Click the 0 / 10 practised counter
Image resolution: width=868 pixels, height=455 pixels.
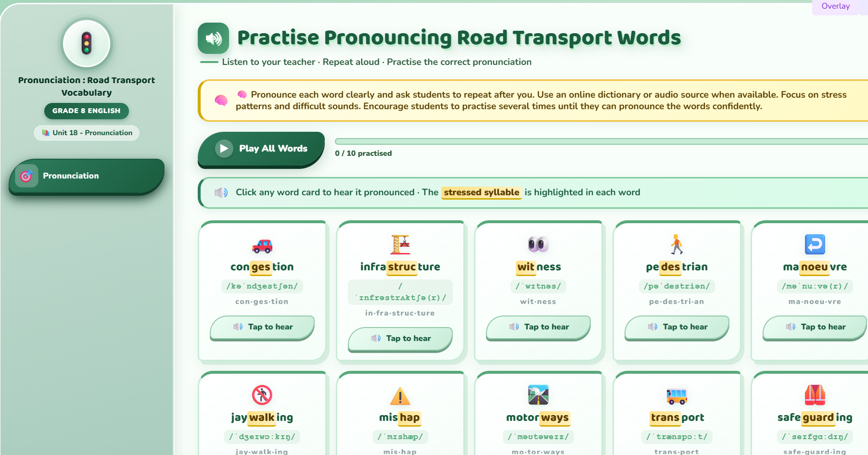(363, 153)
